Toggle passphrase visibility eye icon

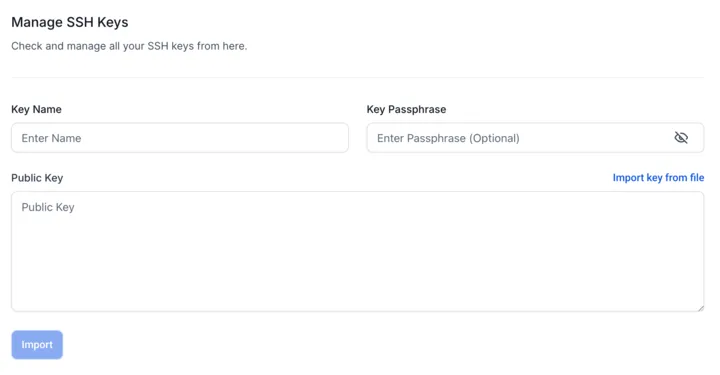[681, 138]
